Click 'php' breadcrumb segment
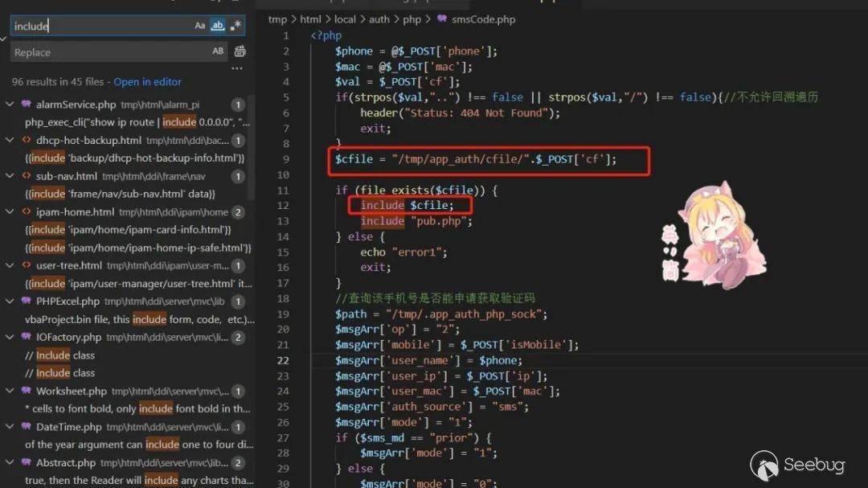The image size is (868, 488). pos(411,19)
